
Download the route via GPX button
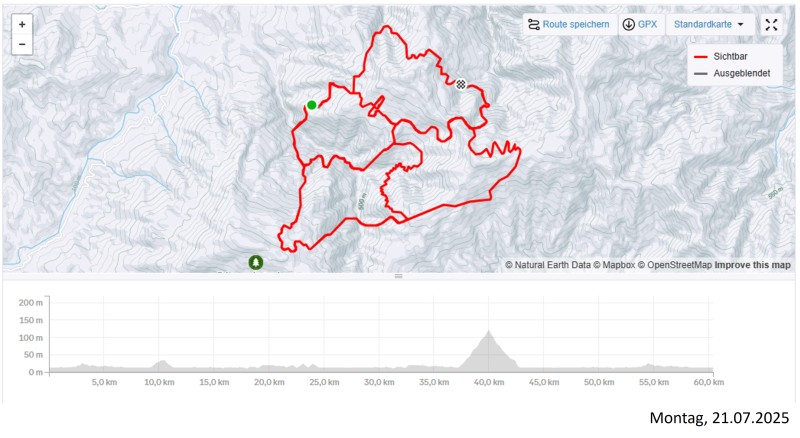[x=640, y=24]
